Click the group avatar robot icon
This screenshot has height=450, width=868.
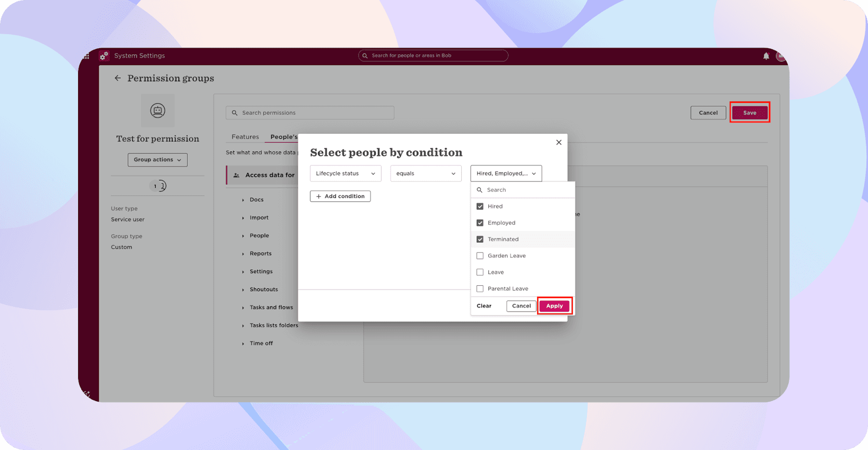tap(158, 111)
